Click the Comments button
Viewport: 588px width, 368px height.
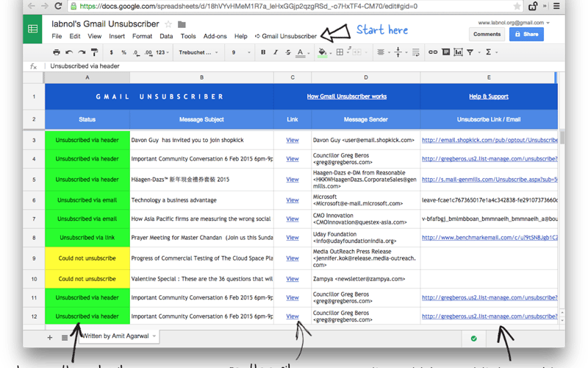pos(487,34)
